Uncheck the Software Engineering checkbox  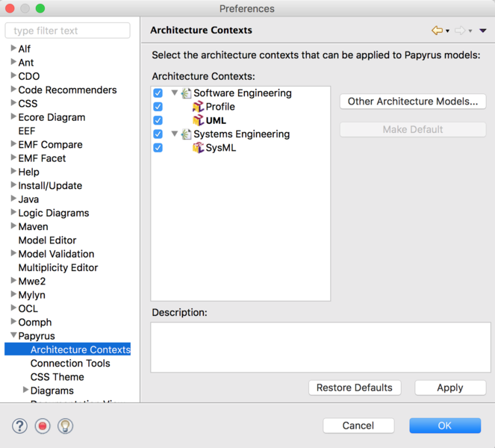click(x=158, y=93)
